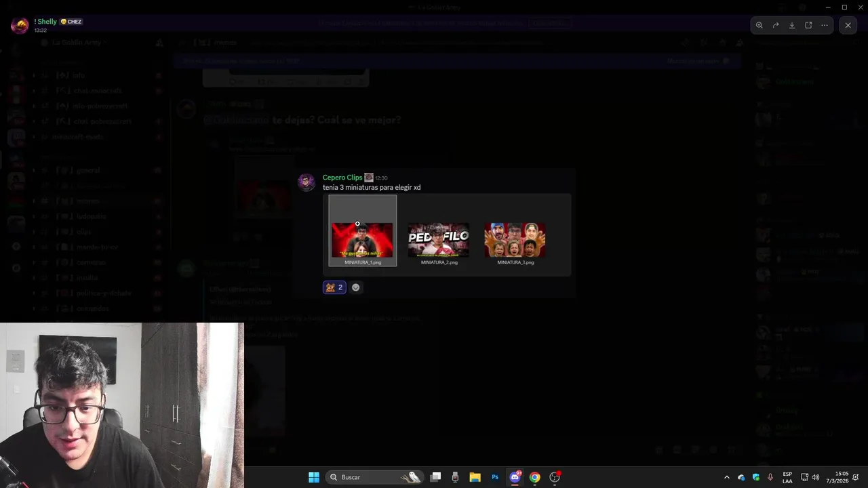868x488 pixels.
Task: Select the MINIATURA_3.png file name
Action: pos(515,262)
